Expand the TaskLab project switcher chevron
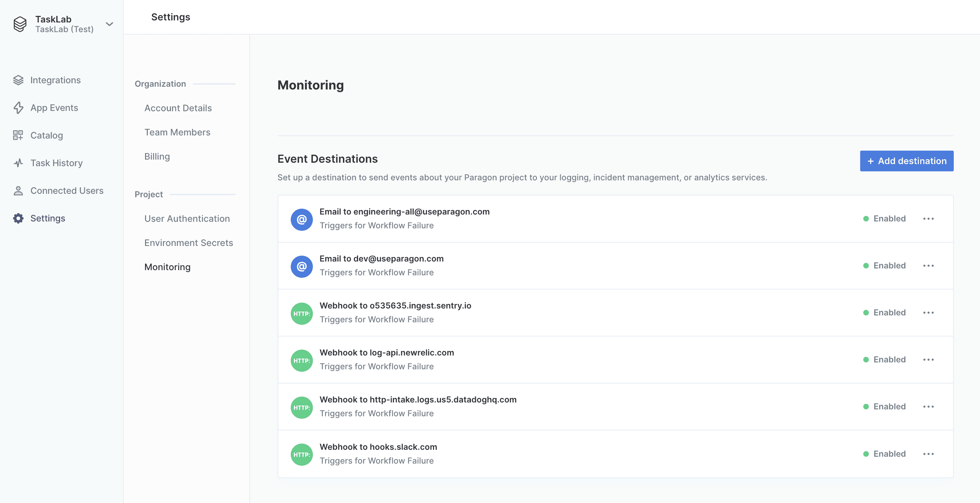This screenshot has width=980, height=503. coord(109,24)
